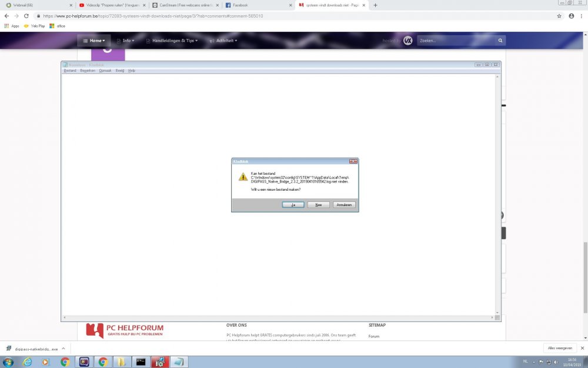588x368 pixels.
Task: Click the hosted by VX logo
Action: pos(407,41)
